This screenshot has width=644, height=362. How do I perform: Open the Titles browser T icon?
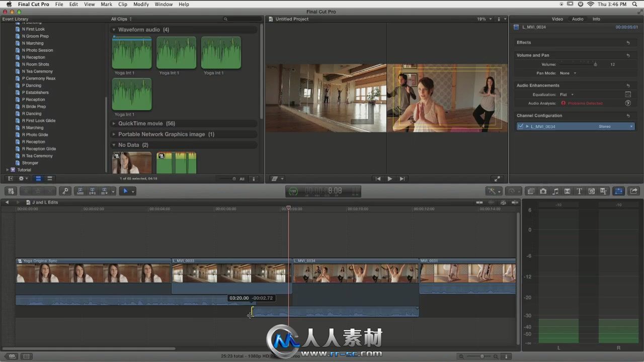[580, 191]
